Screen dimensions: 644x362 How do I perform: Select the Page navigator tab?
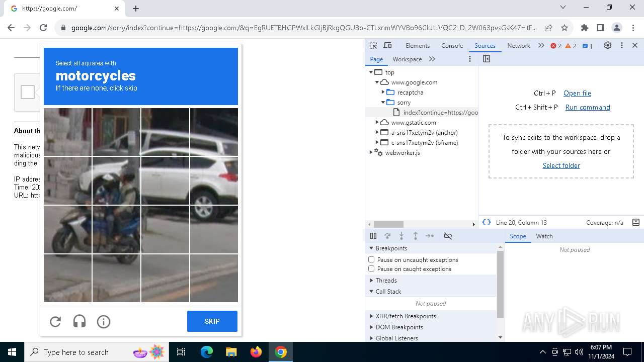tap(376, 59)
